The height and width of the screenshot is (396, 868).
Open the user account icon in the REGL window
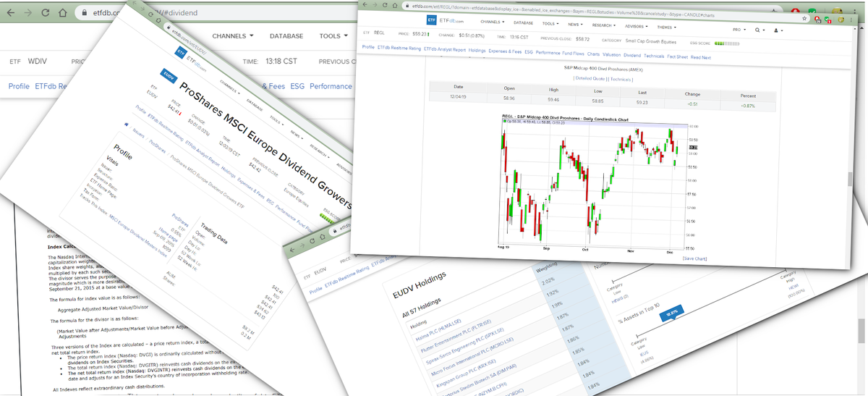tap(777, 30)
